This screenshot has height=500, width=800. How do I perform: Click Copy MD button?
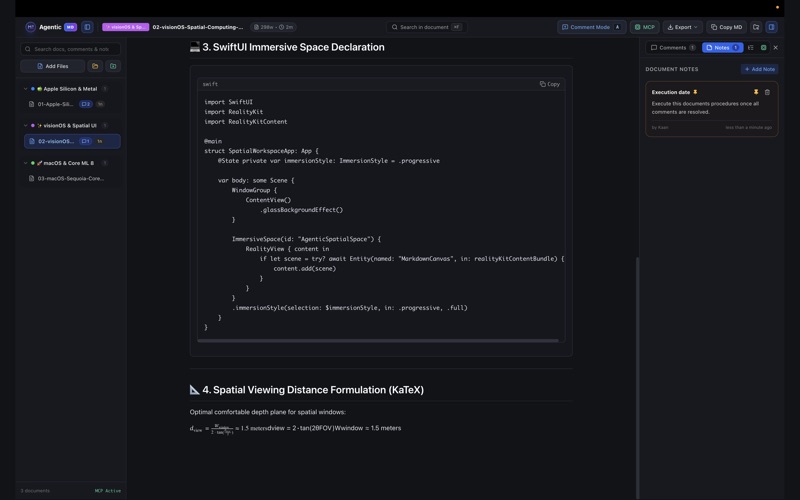[727, 27]
